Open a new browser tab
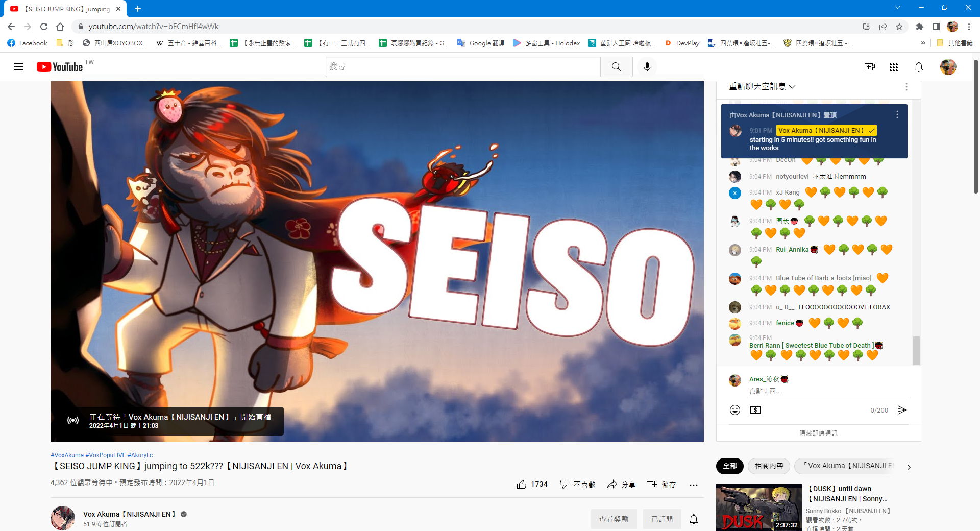The image size is (980, 531). (x=138, y=9)
